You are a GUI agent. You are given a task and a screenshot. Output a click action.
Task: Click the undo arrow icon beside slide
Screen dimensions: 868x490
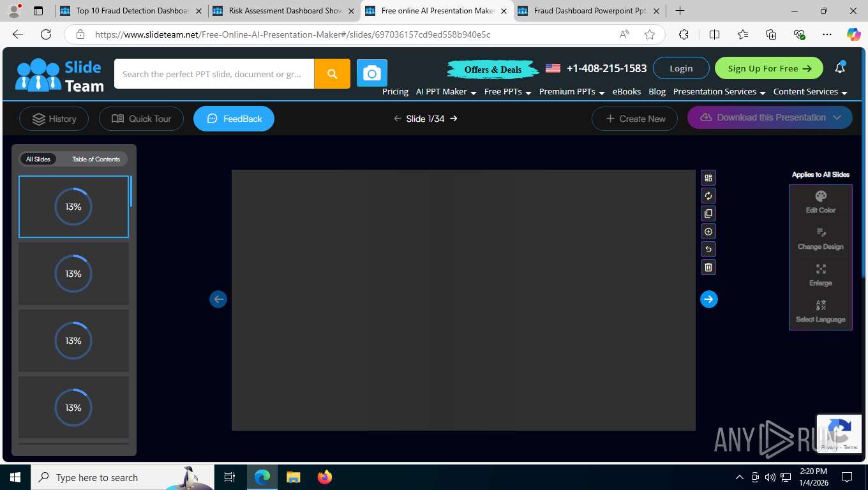[708, 249]
